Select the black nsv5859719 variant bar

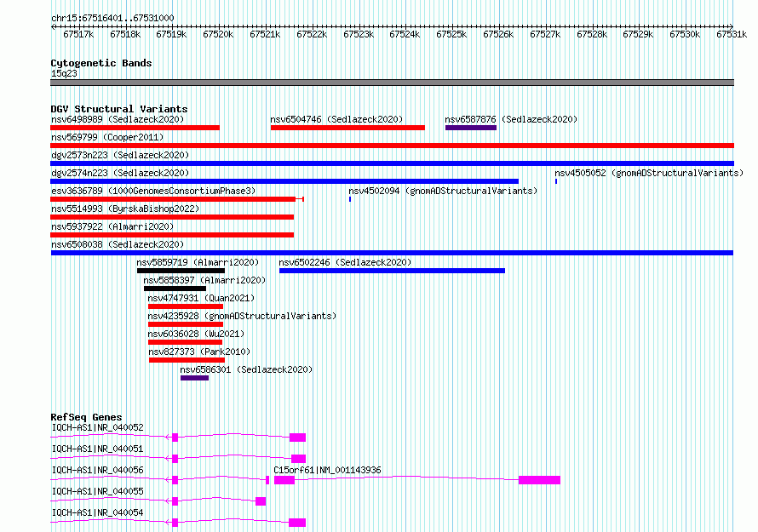point(181,271)
